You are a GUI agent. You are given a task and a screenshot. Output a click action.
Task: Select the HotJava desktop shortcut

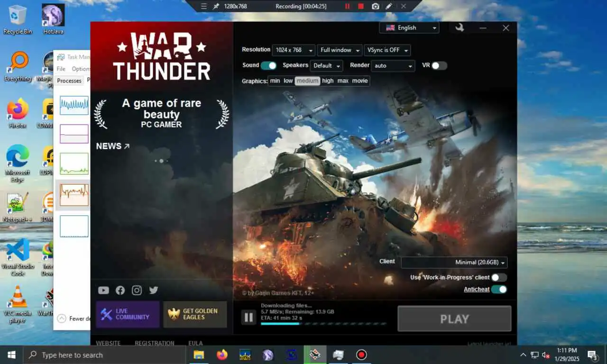[53, 19]
